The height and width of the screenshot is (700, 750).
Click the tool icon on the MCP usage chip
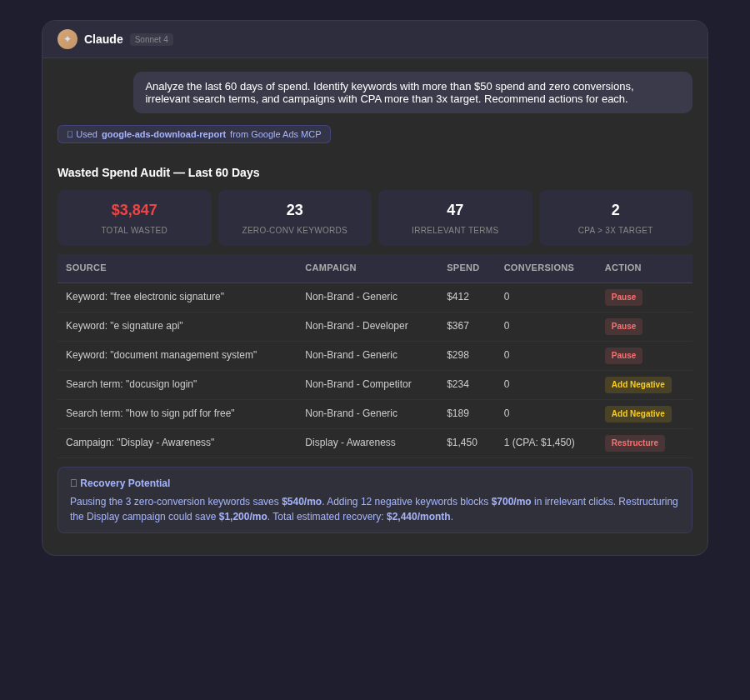(x=70, y=134)
